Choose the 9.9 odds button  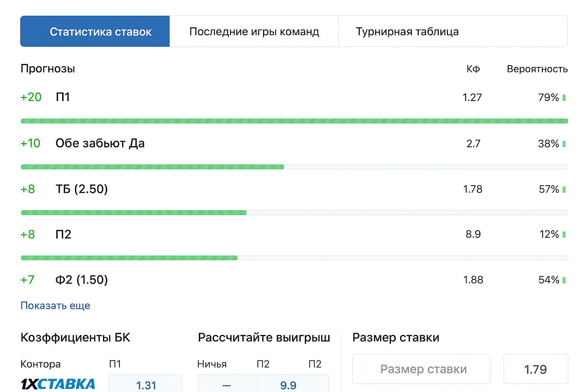[x=288, y=385]
